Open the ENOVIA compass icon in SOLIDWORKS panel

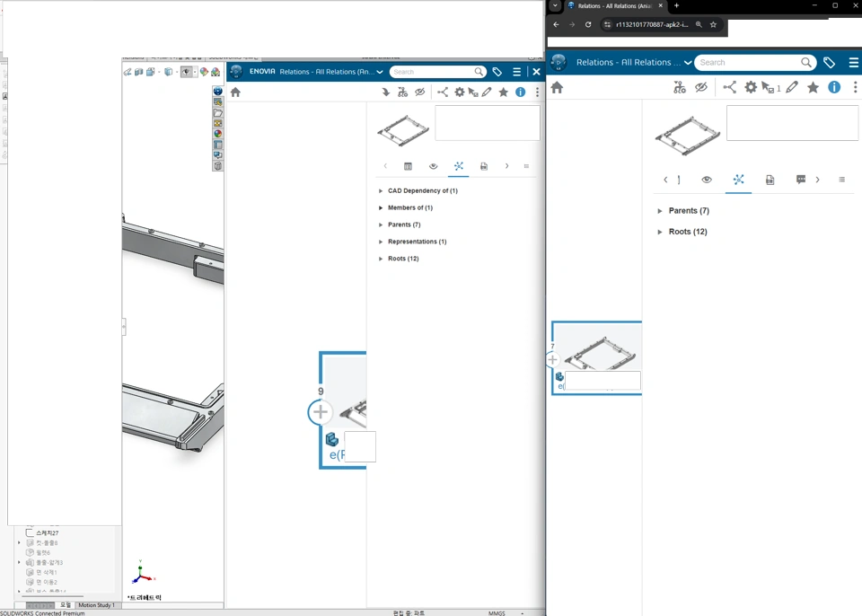tap(236, 72)
